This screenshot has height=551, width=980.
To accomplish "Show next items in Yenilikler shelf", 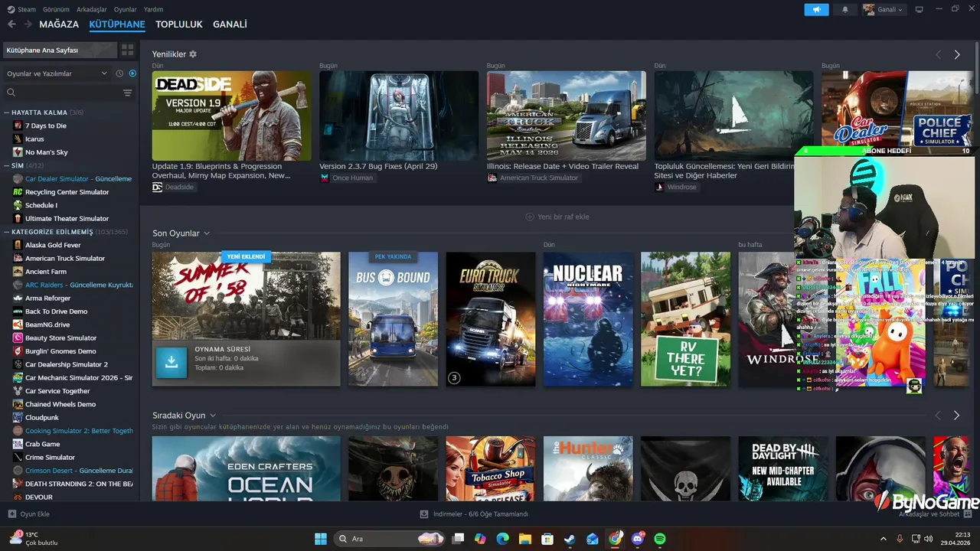I will pyautogui.click(x=956, y=54).
